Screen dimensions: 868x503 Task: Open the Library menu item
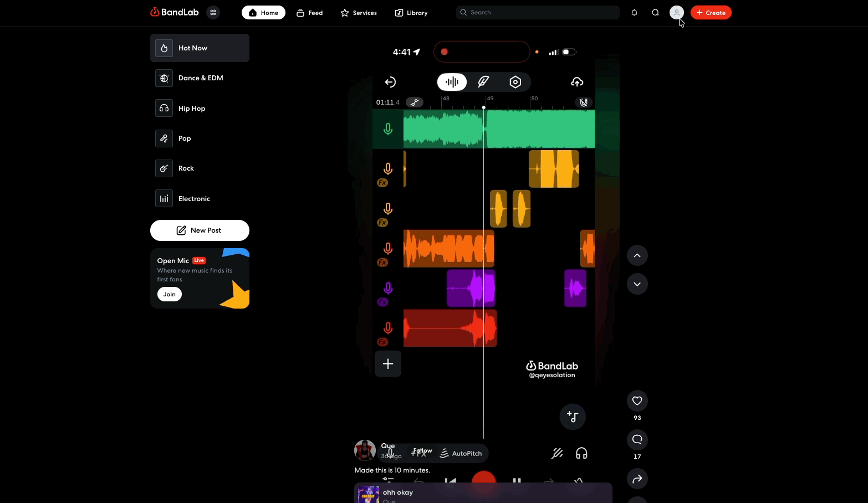(411, 13)
